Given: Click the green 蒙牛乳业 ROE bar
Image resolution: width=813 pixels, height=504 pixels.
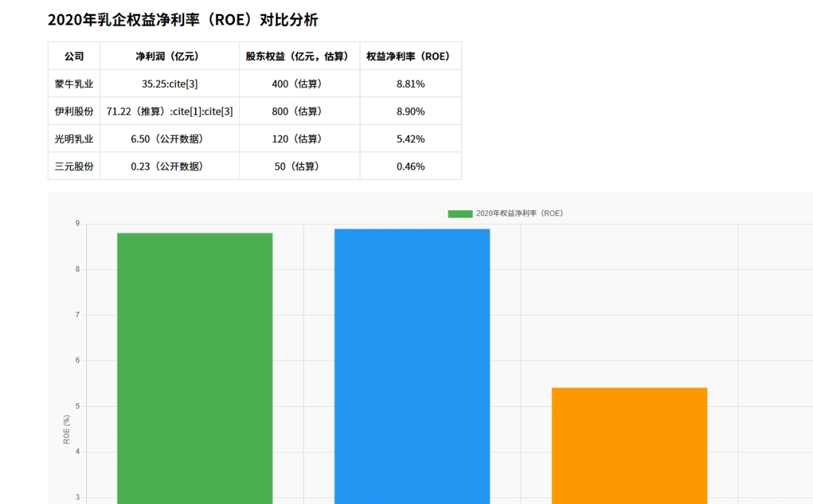Looking at the screenshot, I should coord(195,368).
